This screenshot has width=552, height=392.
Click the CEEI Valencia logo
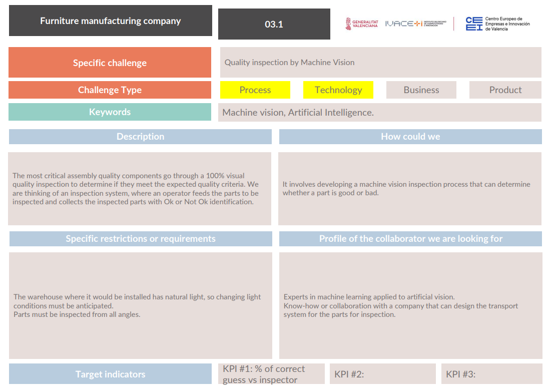[x=497, y=24]
